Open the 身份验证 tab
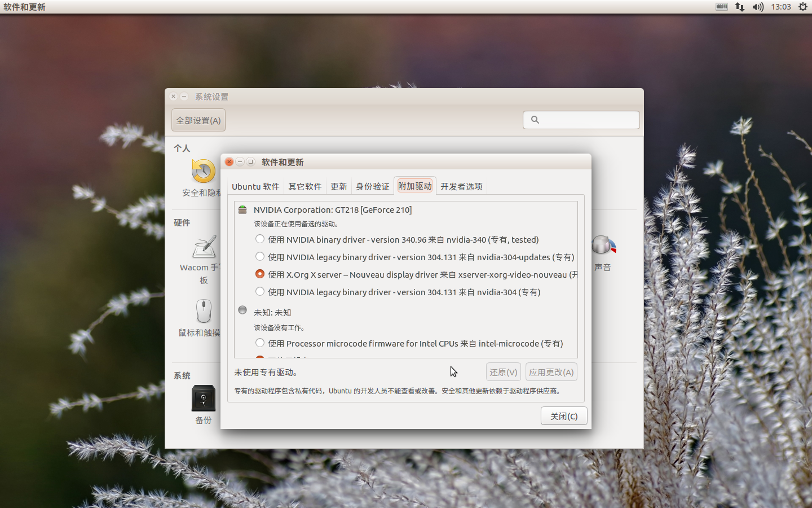 pos(372,186)
